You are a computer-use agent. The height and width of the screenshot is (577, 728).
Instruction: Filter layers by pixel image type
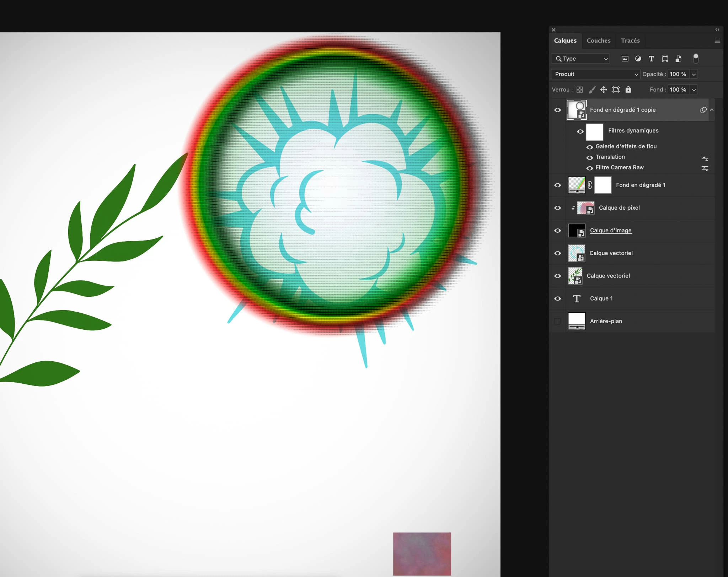click(625, 59)
